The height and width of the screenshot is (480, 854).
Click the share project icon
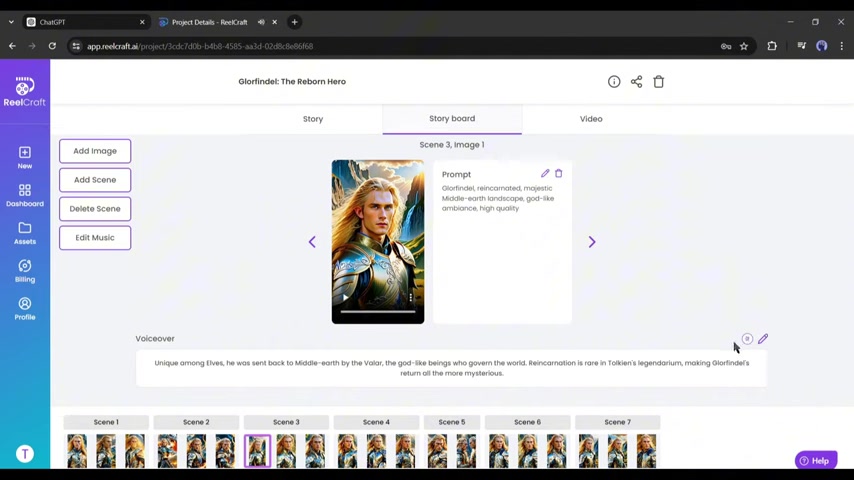636,82
